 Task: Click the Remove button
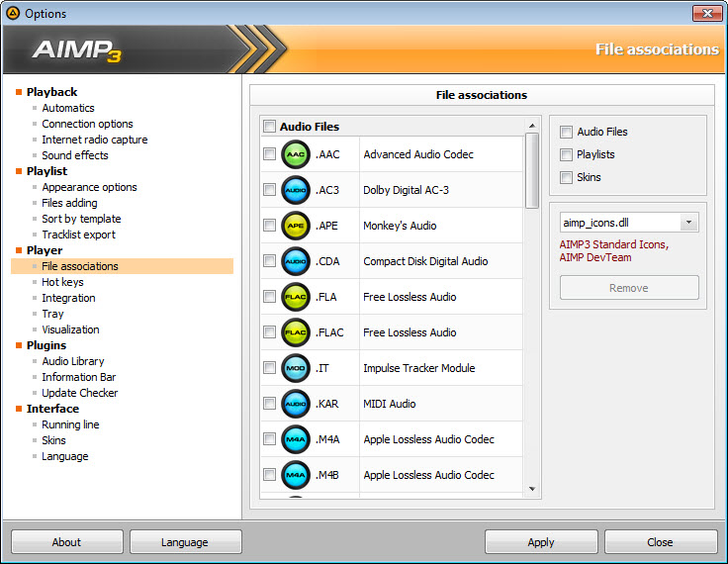[629, 288]
